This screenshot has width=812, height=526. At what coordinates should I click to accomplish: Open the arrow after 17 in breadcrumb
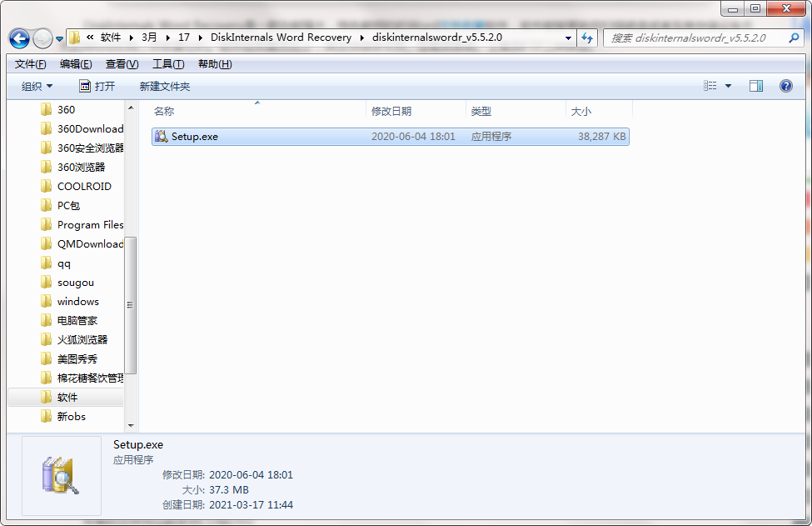click(x=200, y=38)
